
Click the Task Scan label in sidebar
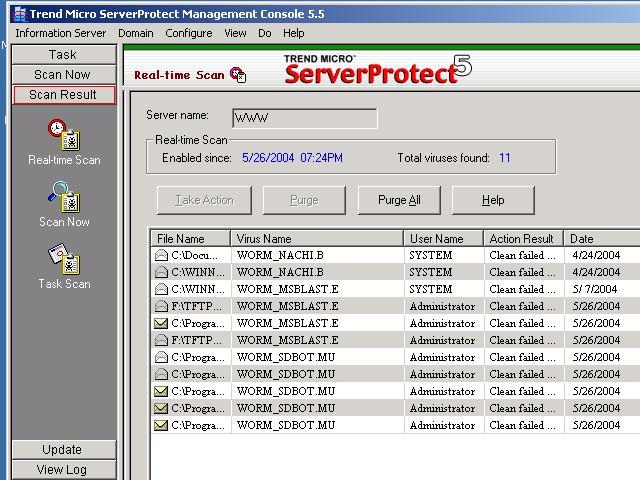[64, 284]
